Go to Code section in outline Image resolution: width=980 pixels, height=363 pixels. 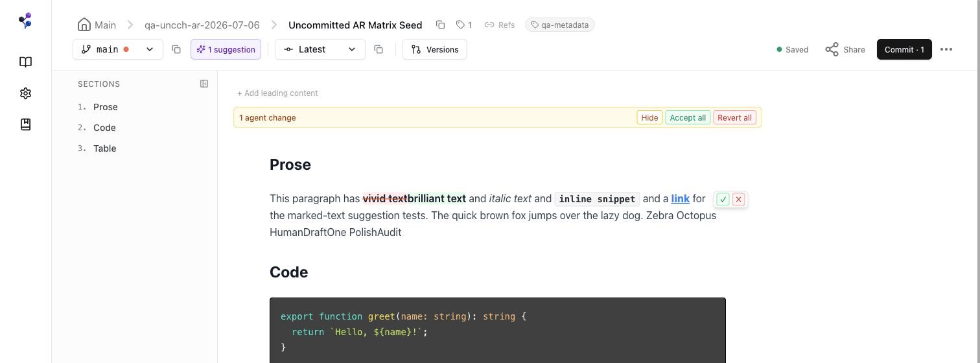tap(104, 128)
